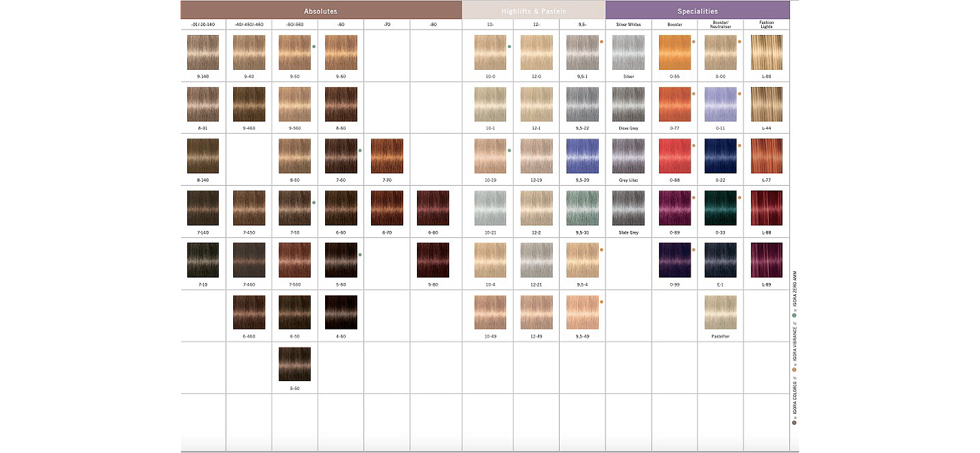Select the Absolutes section header
The width and height of the screenshot is (980, 453).
click(321, 11)
